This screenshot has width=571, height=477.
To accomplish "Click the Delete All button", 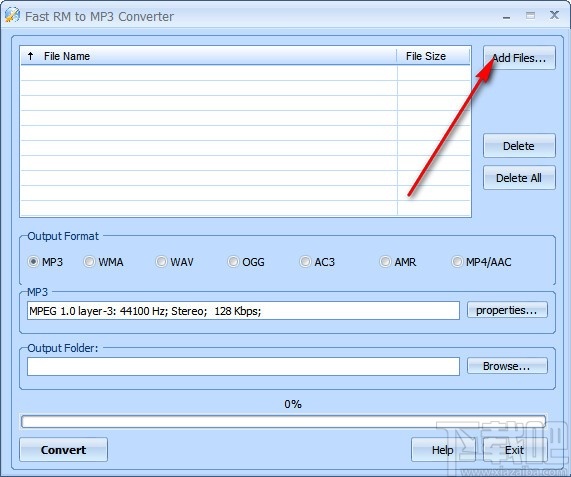I will click(519, 178).
